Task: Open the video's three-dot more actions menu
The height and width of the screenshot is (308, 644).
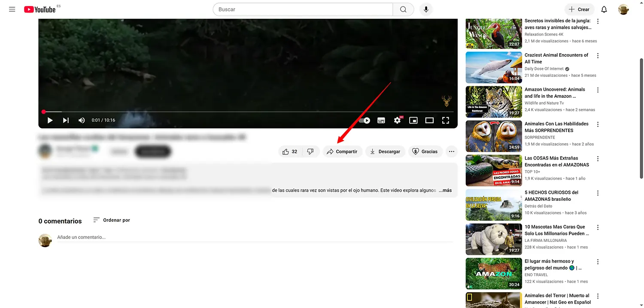Action: tap(451, 151)
